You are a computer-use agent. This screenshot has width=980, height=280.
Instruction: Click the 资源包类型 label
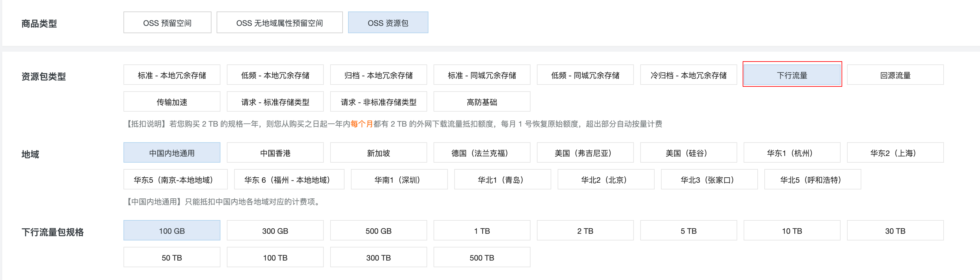[44, 77]
